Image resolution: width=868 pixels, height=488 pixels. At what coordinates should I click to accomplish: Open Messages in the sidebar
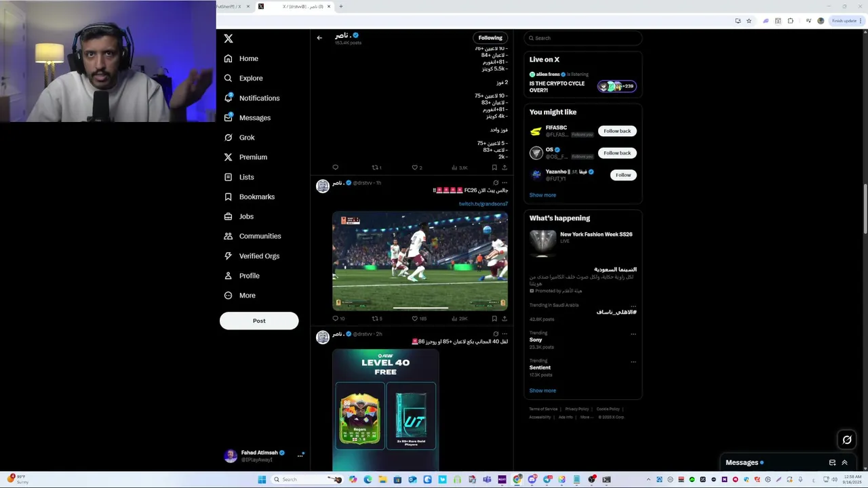pos(248,118)
